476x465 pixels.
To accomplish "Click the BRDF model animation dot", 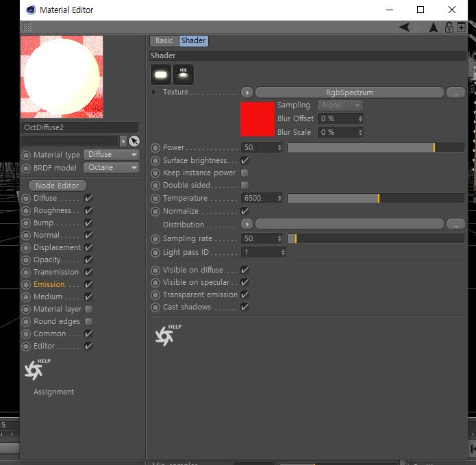I will coord(27,168).
